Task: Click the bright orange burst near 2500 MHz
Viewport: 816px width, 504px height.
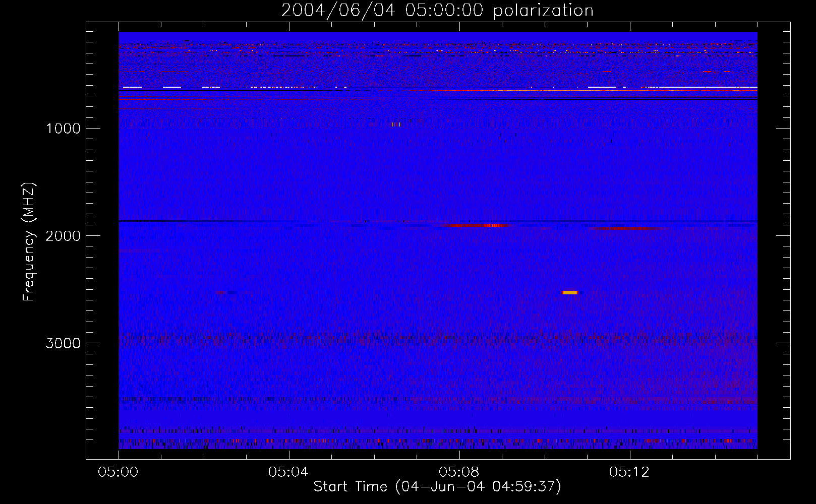Action: [x=570, y=292]
